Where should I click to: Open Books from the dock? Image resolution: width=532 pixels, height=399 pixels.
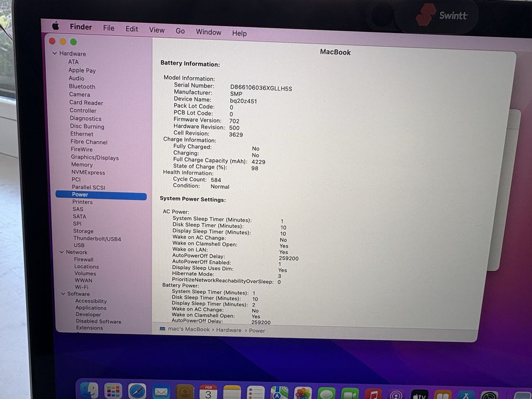pos(442,395)
